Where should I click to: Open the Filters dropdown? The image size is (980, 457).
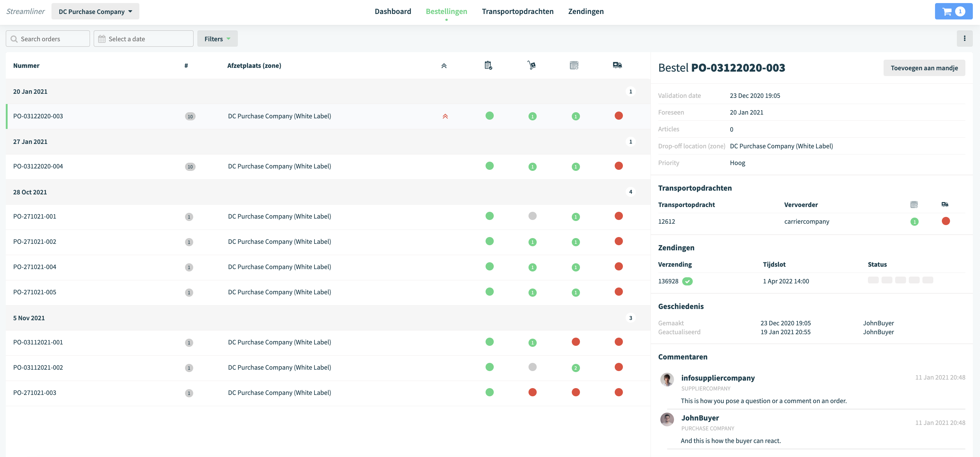click(217, 39)
